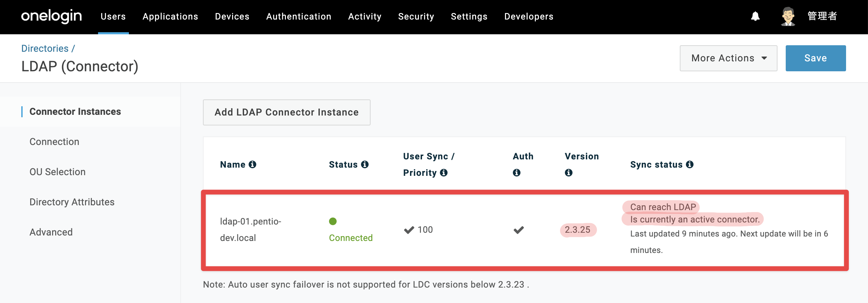Viewport: 868px width, 303px height.
Task: Open the Developers menu
Action: pos(529,16)
